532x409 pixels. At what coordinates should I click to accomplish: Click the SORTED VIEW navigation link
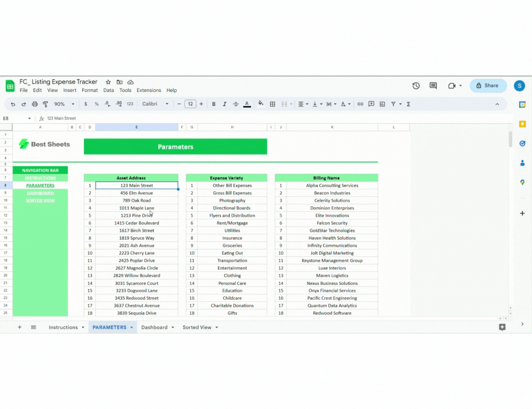(x=40, y=201)
